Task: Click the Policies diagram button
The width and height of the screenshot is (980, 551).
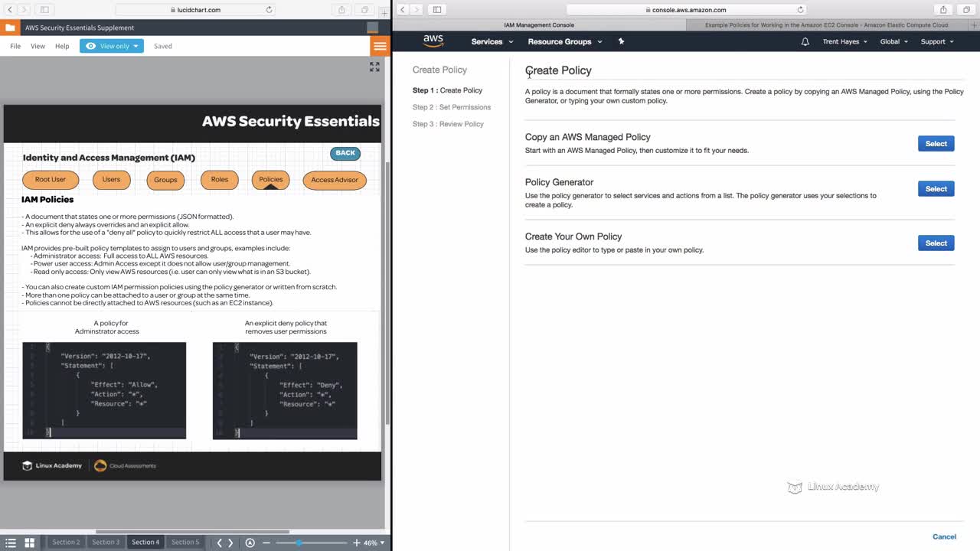Action: tap(271, 180)
